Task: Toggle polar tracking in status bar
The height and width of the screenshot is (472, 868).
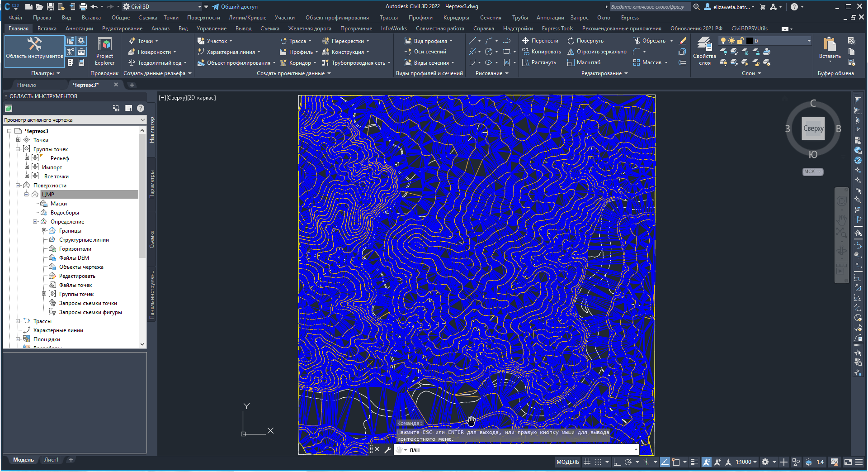Action: click(x=628, y=462)
